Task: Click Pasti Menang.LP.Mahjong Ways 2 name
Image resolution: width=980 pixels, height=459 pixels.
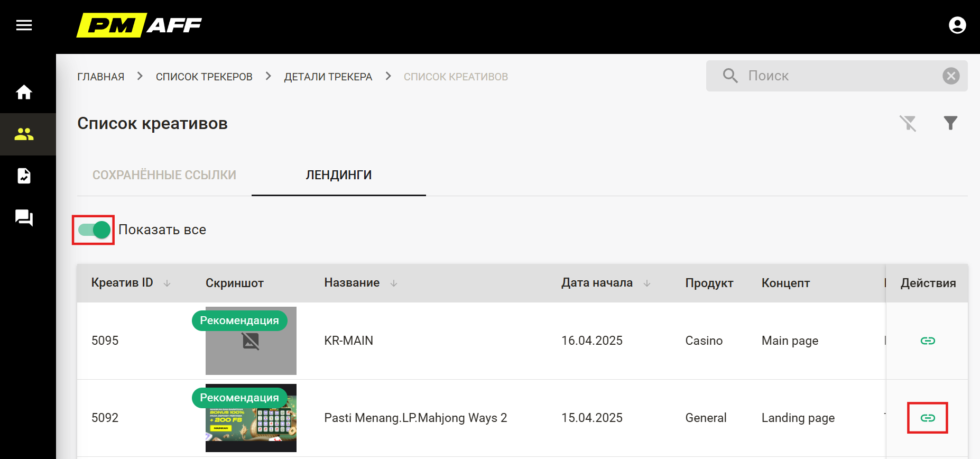Action: click(x=415, y=418)
